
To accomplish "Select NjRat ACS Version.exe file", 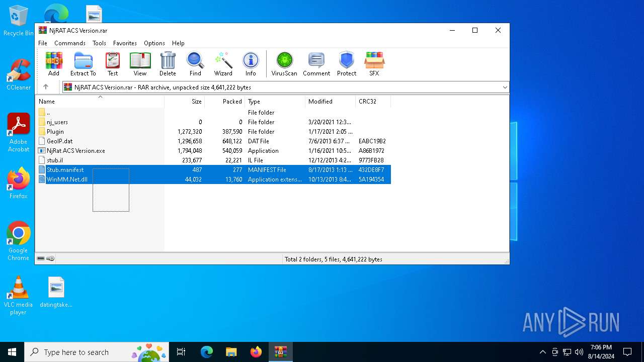I will tap(214, 151).
